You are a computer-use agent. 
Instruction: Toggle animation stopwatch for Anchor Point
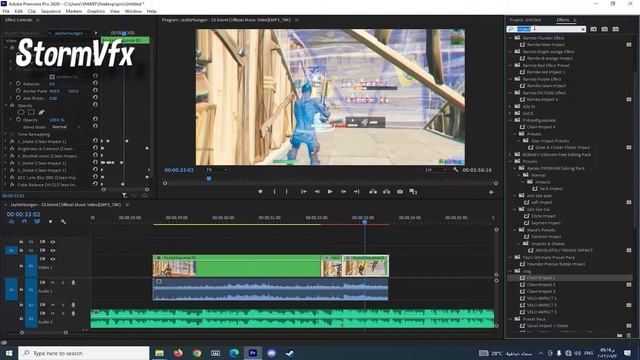(18, 91)
